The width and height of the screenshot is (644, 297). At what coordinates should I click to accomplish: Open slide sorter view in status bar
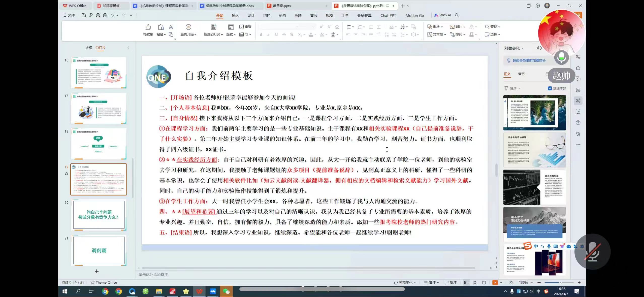click(475, 283)
